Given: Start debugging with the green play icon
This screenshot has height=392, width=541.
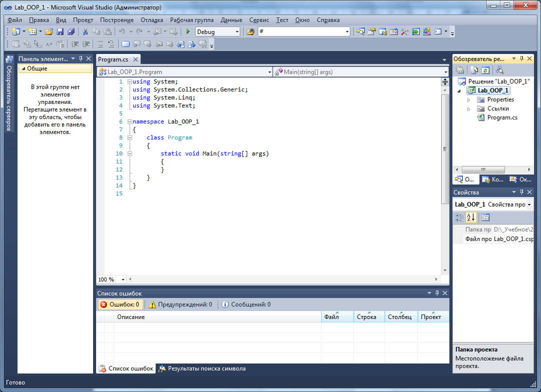Looking at the screenshot, I should (x=188, y=31).
